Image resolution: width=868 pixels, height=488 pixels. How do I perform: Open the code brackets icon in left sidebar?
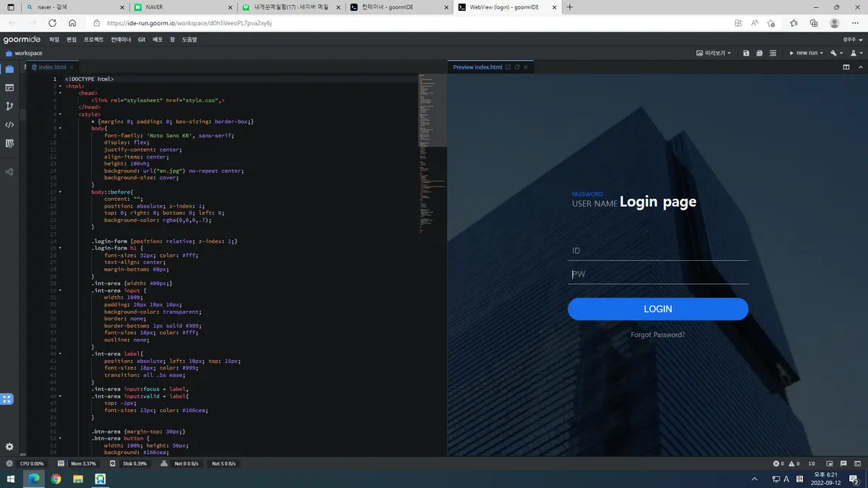pos(9,124)
